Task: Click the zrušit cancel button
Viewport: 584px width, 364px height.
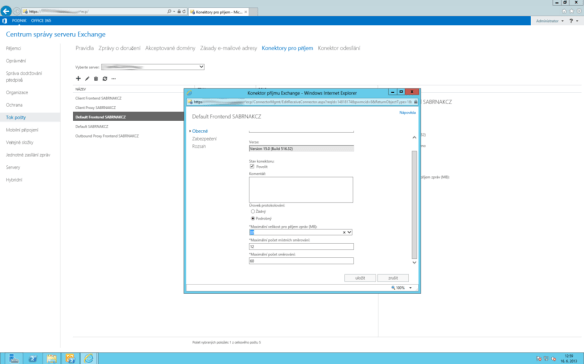Action: pos(393,278)
